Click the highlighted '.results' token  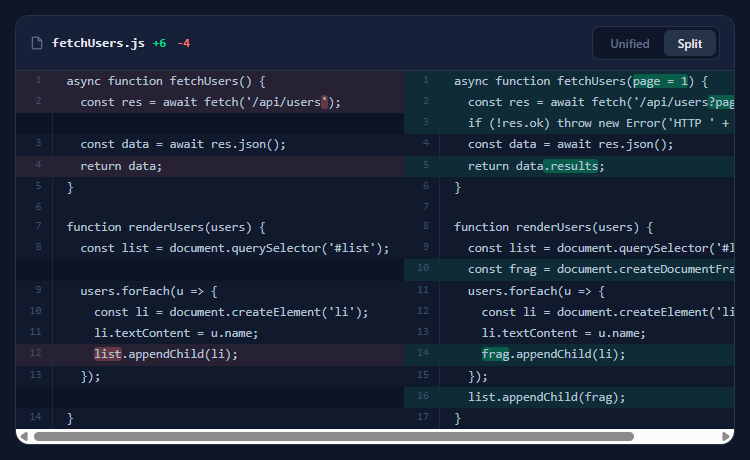(571, 166)
